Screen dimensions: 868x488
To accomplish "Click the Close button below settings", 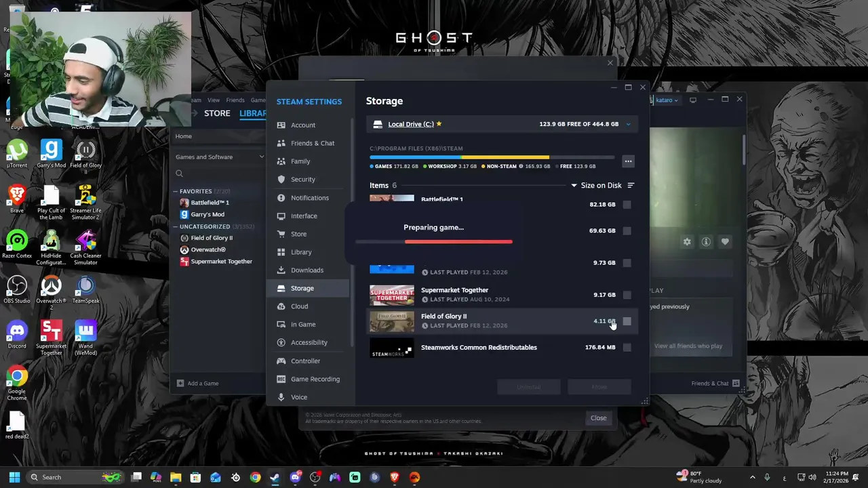I will pos(598,418).
